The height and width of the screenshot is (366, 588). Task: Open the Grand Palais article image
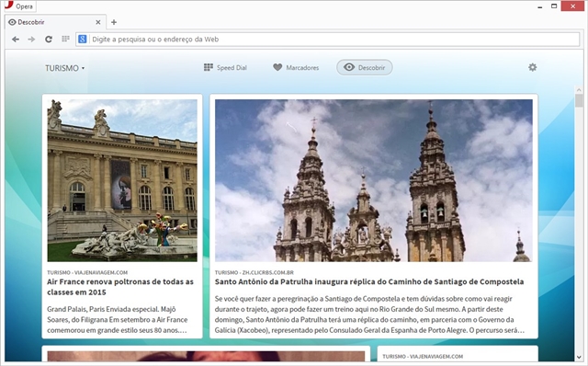[x=122, y=180]
